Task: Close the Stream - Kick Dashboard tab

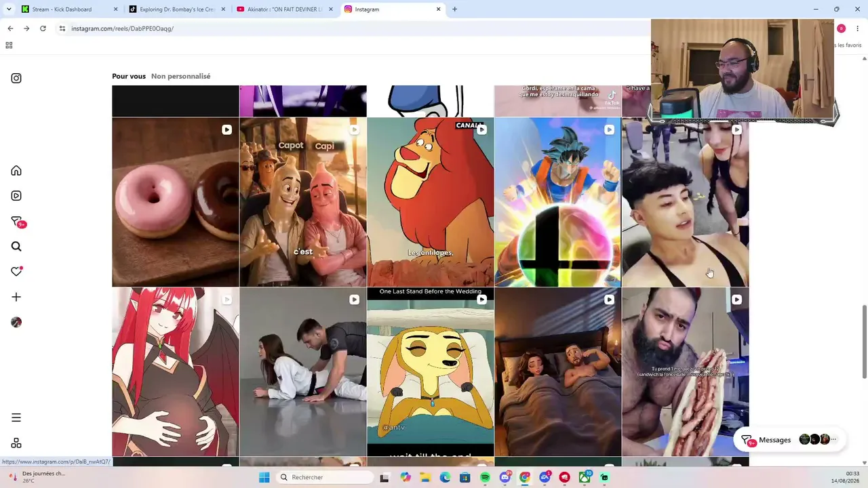Action: coord(115,9)
